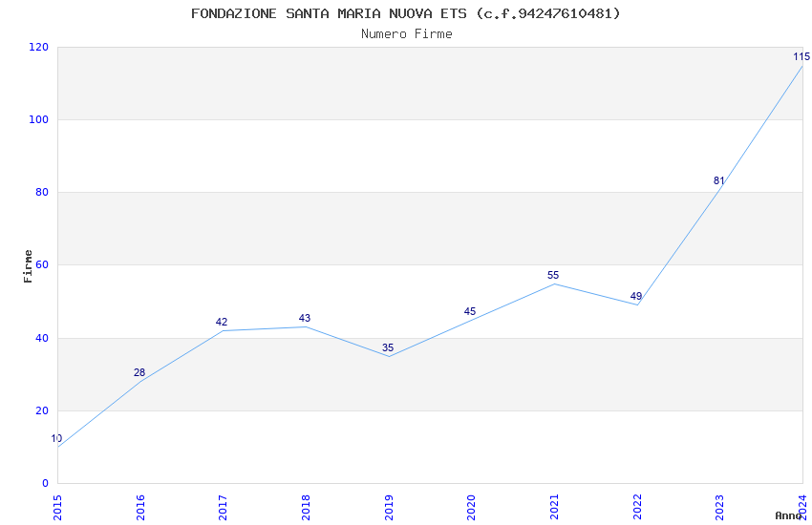812x525 pixels.
Task: Click the horizontal axis title 'Anno'
Action: (788, 515)
